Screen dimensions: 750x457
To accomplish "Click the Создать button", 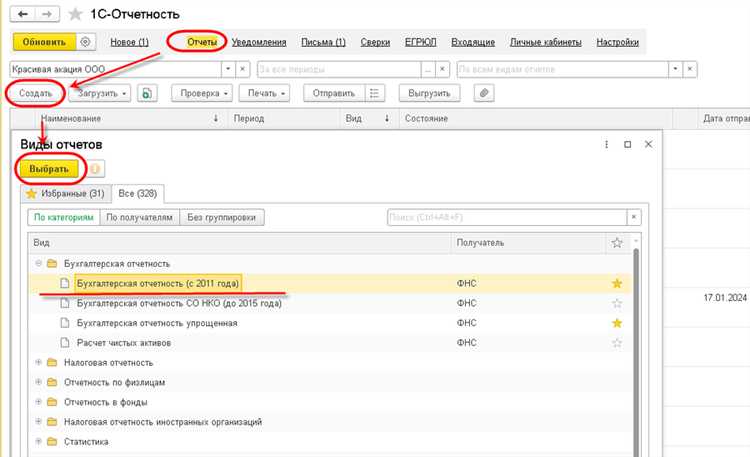I will [35, 93].
